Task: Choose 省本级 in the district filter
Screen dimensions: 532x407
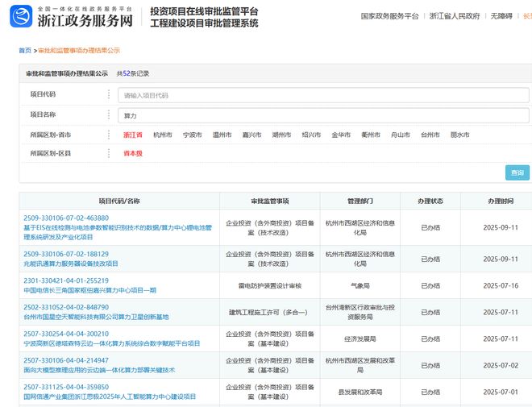Action: coord(132,153)
